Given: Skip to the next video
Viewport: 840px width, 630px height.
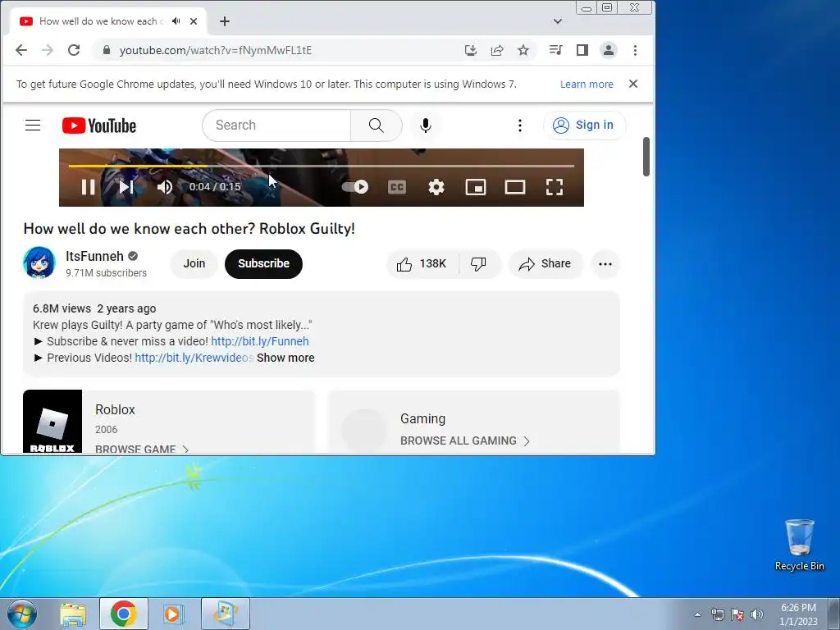Looking at the screenshot, I should pos(126,187).
